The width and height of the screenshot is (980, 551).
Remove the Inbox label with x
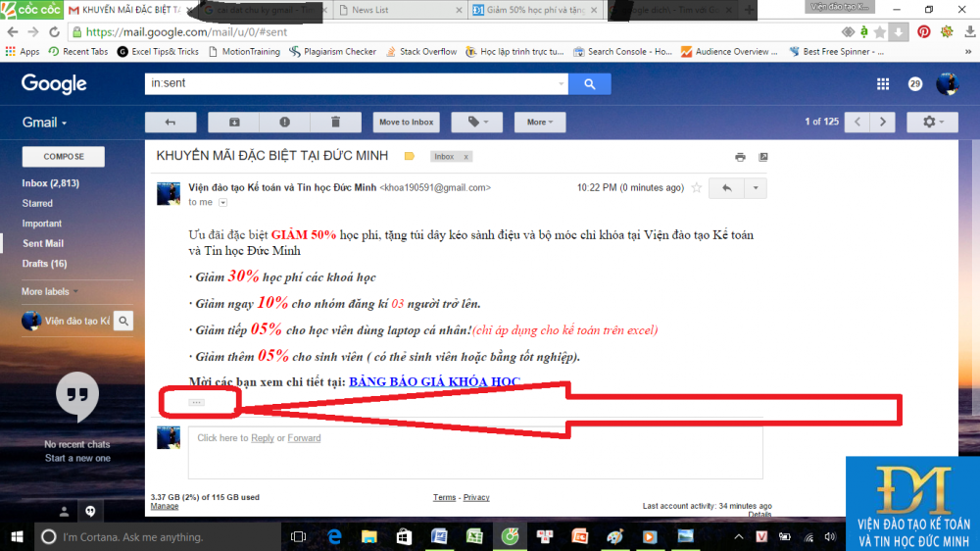(465, 157)
